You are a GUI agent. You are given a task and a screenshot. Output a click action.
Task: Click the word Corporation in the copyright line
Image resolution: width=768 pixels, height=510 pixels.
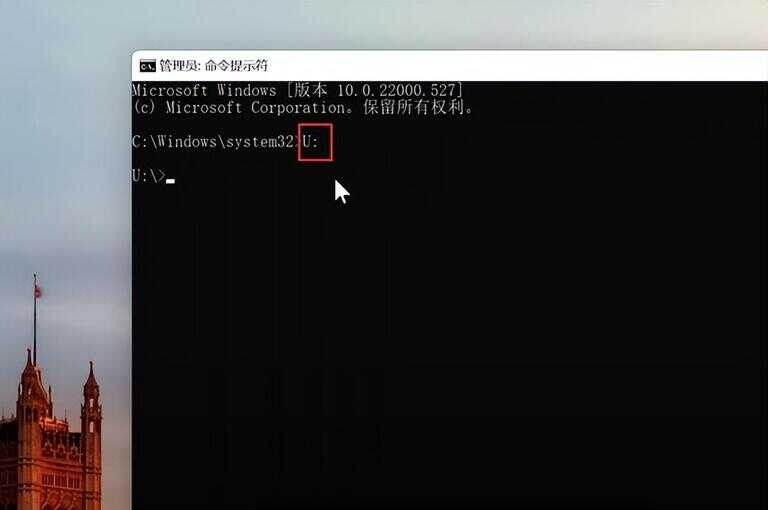(298, 107)
